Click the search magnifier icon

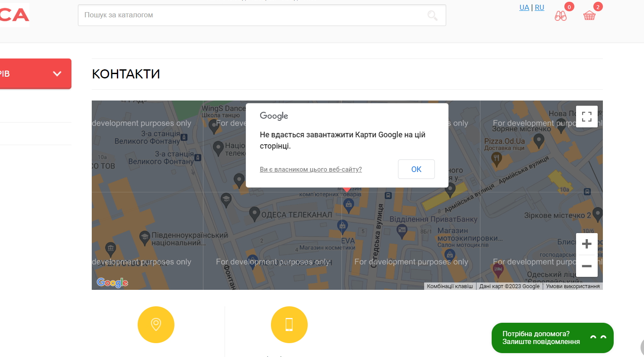(432, 16)
